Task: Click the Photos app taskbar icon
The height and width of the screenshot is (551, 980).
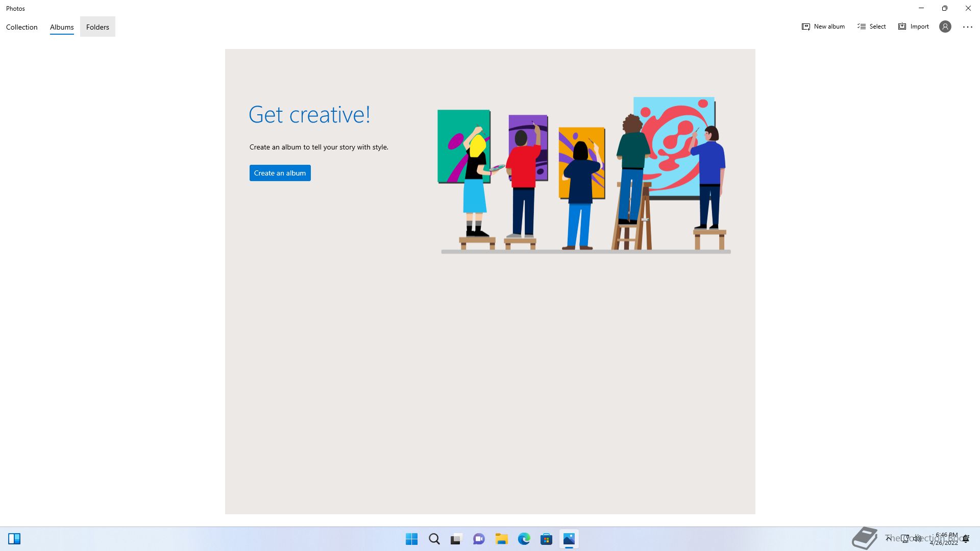Action: 569,539
